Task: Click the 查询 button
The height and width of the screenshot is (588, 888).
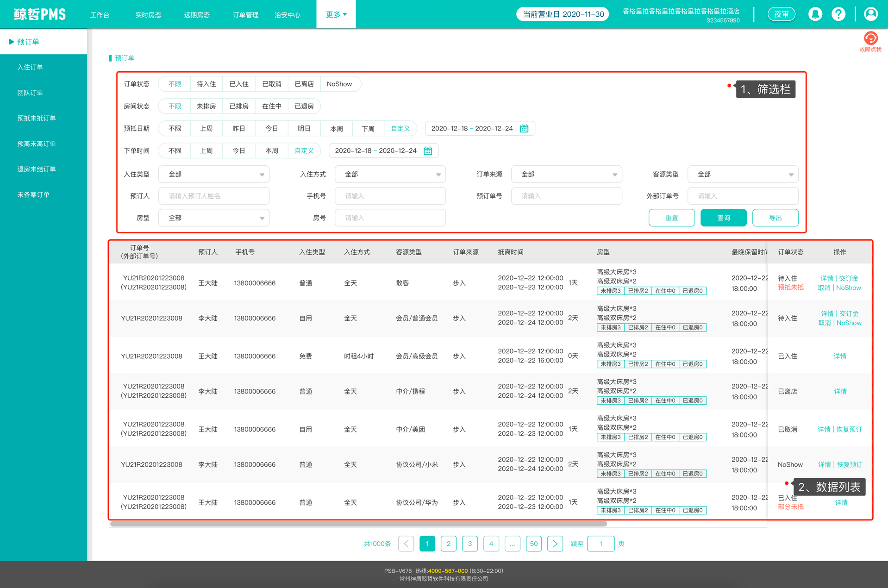Action: (x=723, y=218)
